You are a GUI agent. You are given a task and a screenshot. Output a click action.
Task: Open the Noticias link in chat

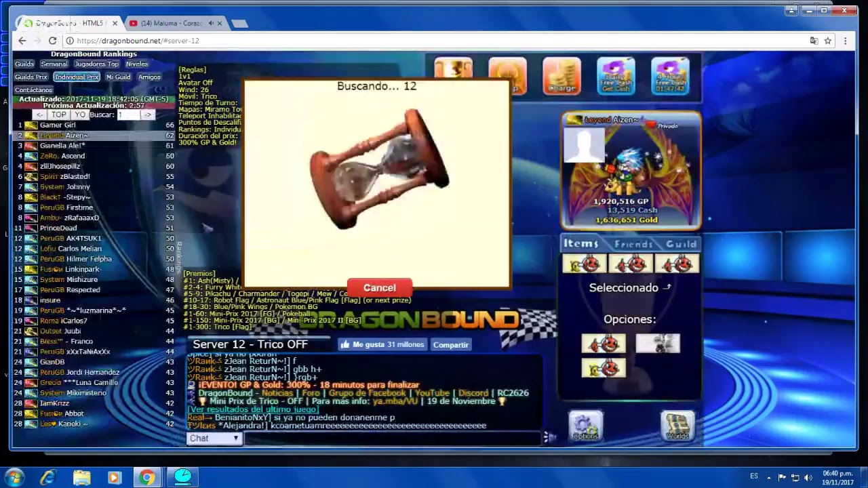[277, 393]
